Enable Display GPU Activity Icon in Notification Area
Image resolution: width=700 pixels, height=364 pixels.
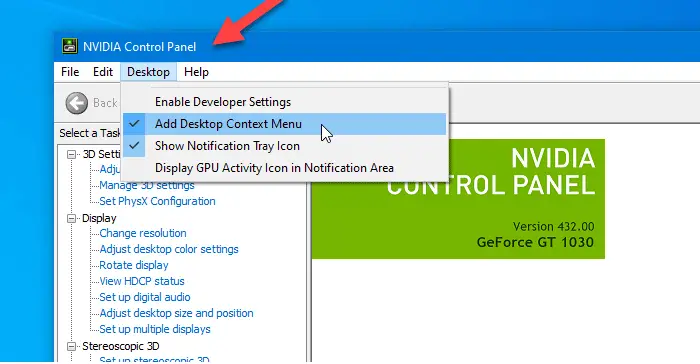[x=285, y=168]
